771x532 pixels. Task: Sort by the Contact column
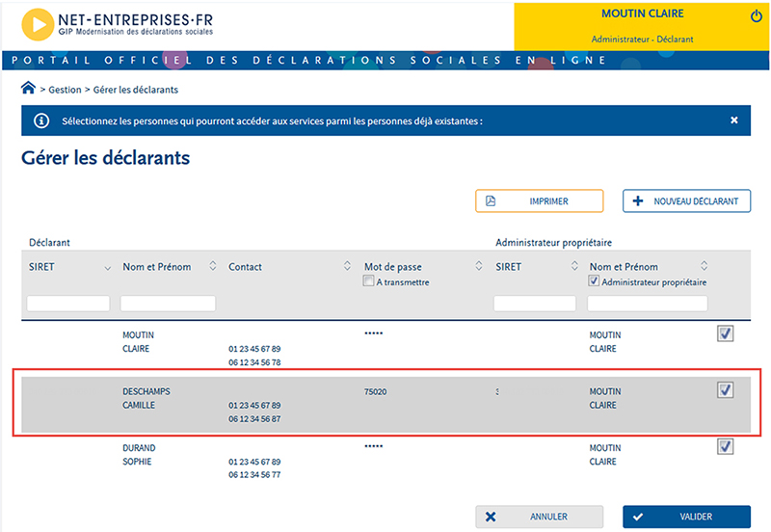347,266
